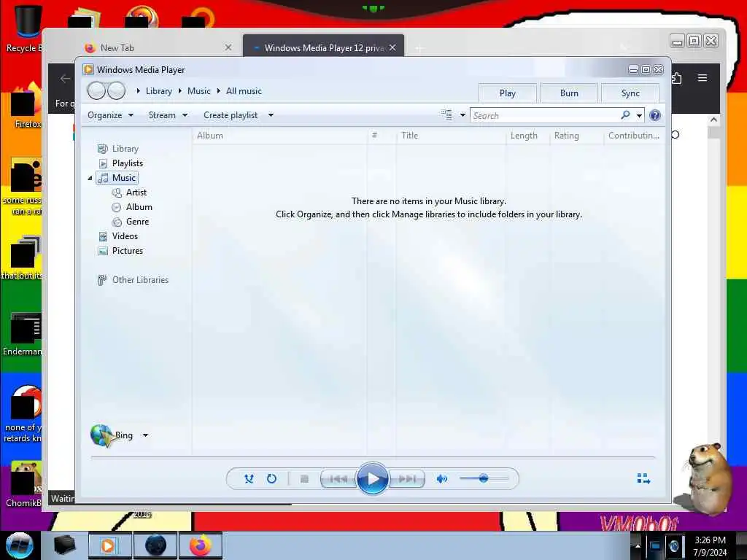Expand the Create playlist dropdown arrow
This screenshot has height=560, width=747.
click(x=271, y=115)
